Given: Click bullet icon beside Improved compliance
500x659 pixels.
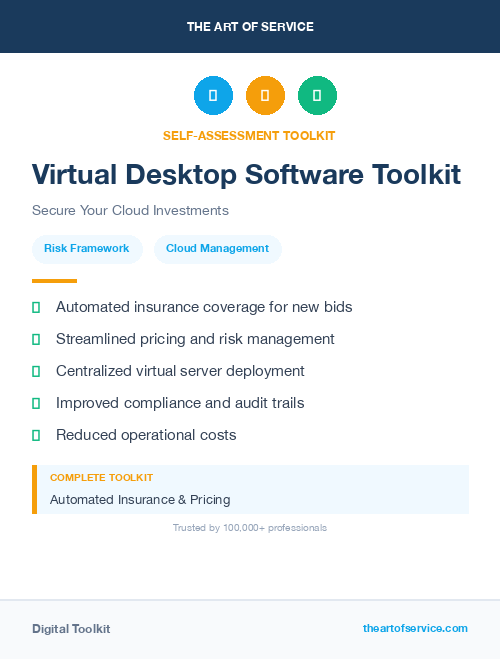Looking at the screenshot, I should (36, 403).
